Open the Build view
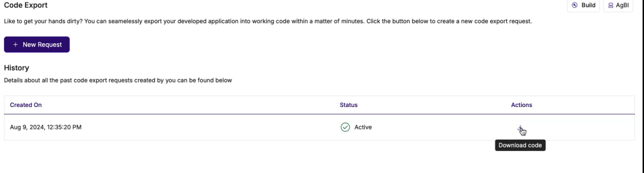Image resolution: width=644 pixels, height=173 pixels. click(x=583, y=5)
